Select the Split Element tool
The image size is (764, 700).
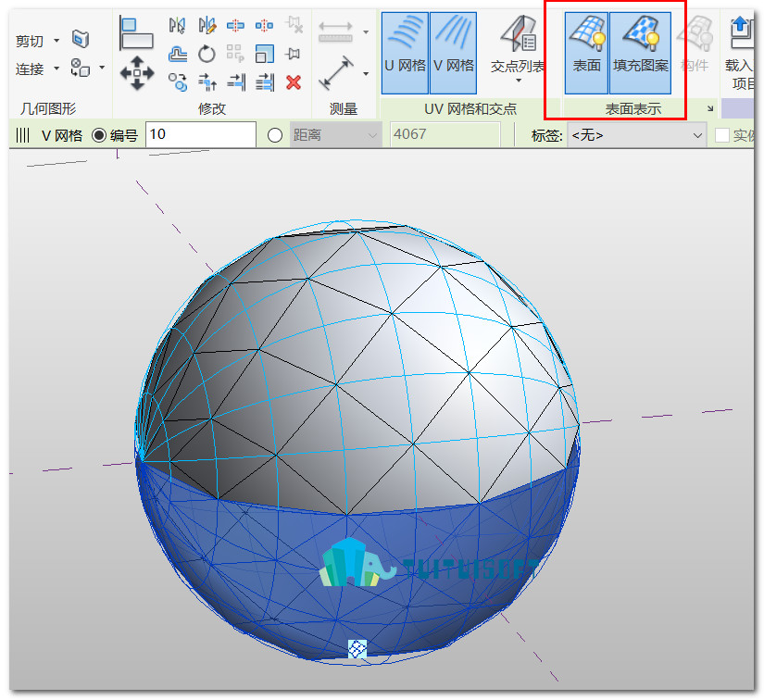235,25
